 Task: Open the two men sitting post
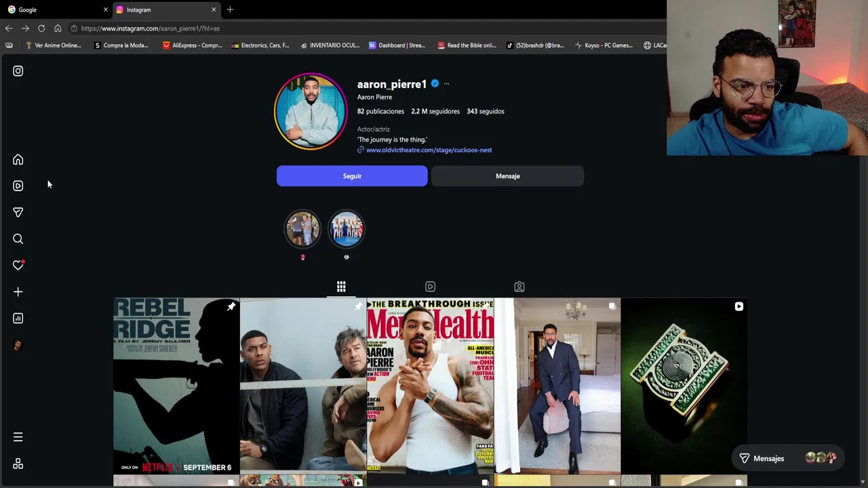click(x=303, y=386)
